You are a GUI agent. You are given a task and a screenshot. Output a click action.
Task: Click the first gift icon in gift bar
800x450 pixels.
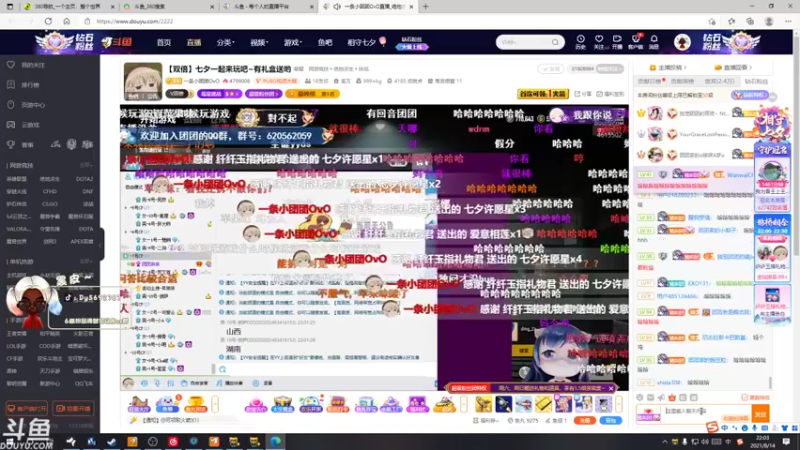pyautogui.click(x=138, y=404)
